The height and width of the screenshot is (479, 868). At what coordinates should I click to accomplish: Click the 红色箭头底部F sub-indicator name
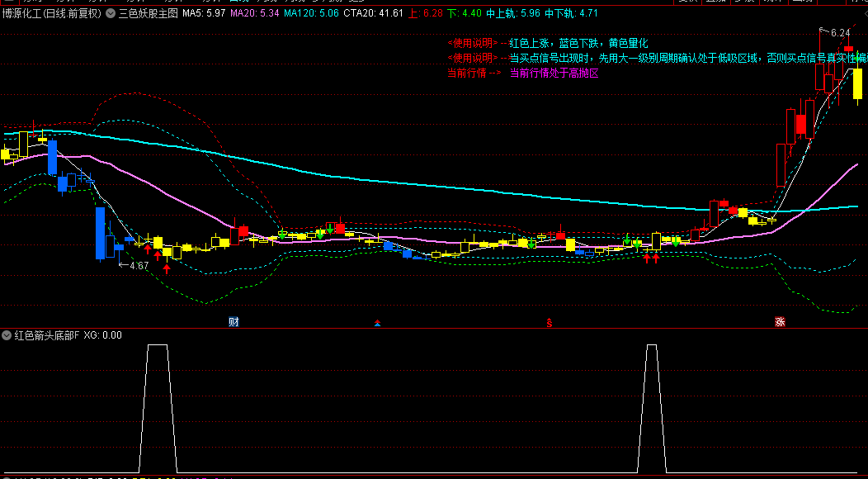pos(47,334)
